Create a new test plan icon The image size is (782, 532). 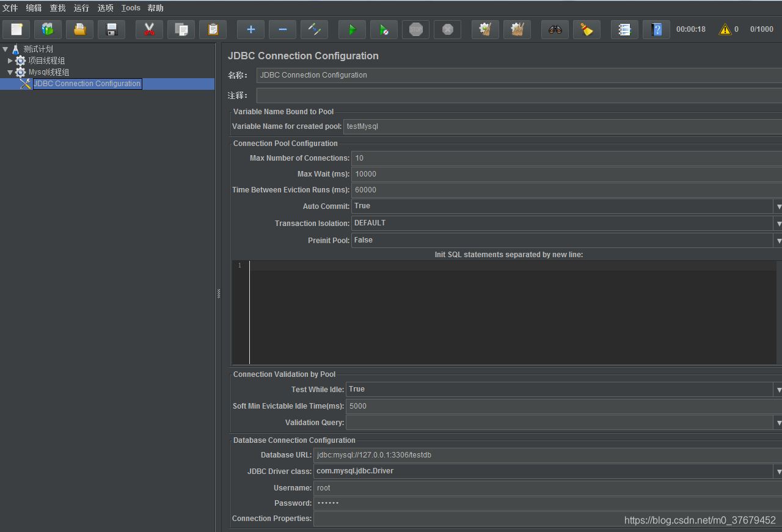(x=16, y=29)
